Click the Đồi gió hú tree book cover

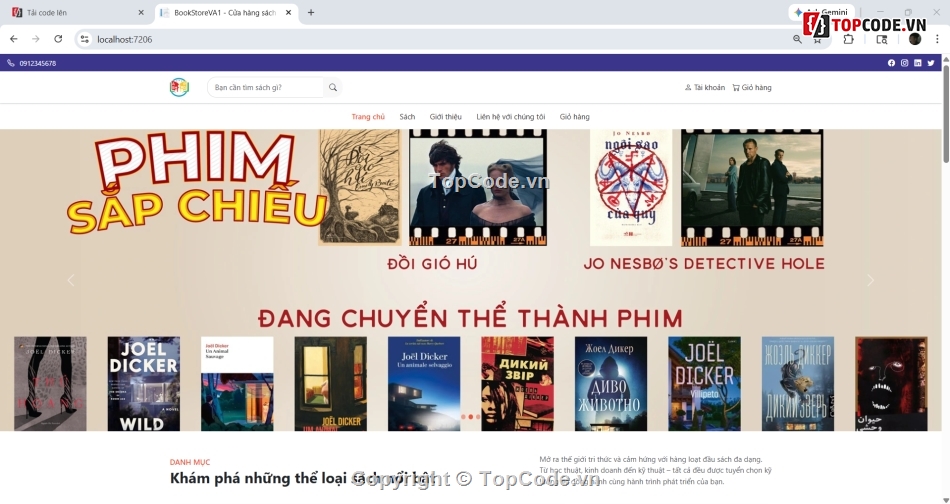click(360, 187)
